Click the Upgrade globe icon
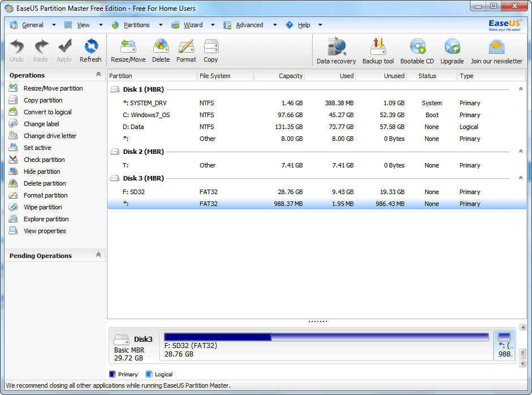The image size is (532, 395). [452, 46]
